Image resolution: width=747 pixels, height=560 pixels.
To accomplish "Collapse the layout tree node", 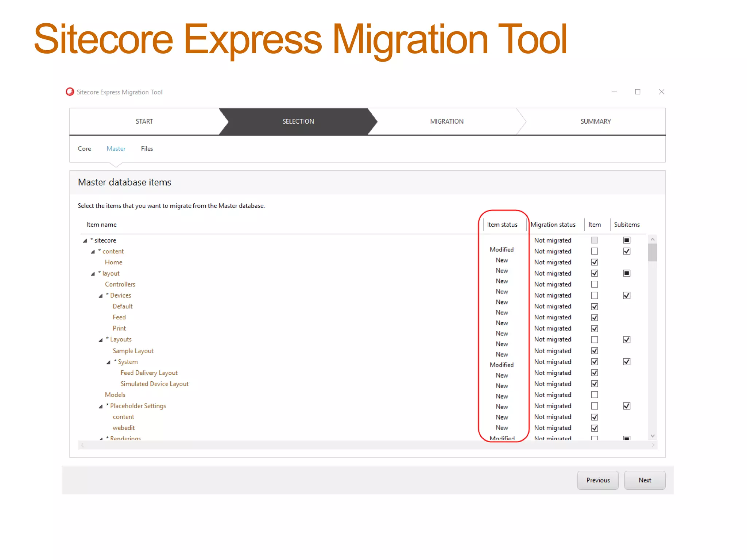I will point(93,274).
